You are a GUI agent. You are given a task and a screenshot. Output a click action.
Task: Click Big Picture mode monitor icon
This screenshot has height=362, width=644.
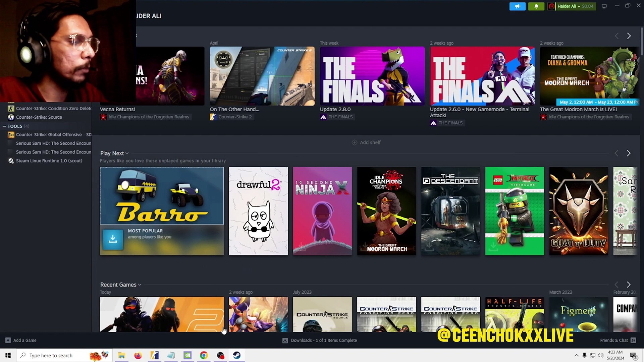(604, 6)
